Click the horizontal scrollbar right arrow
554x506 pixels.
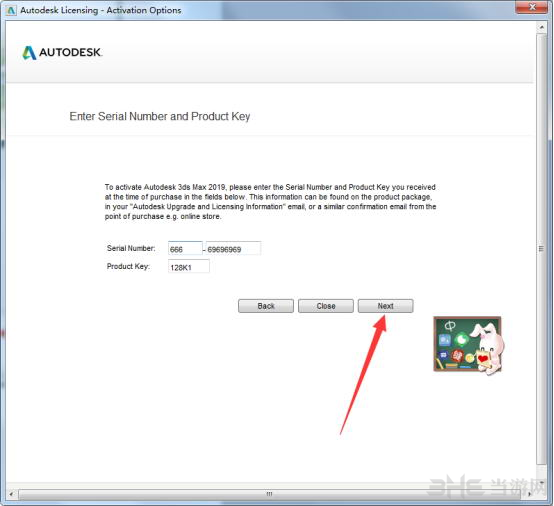(x=530, y=494)
